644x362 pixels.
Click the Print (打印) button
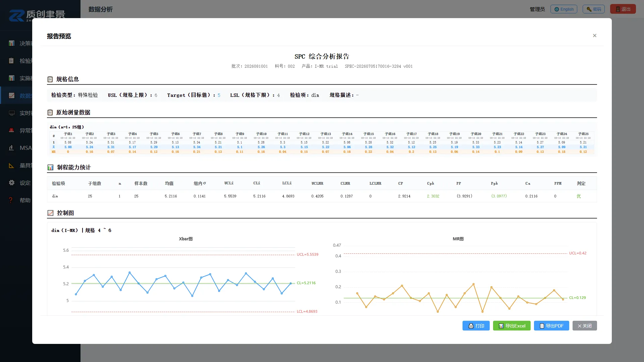[x=476, y=326]
